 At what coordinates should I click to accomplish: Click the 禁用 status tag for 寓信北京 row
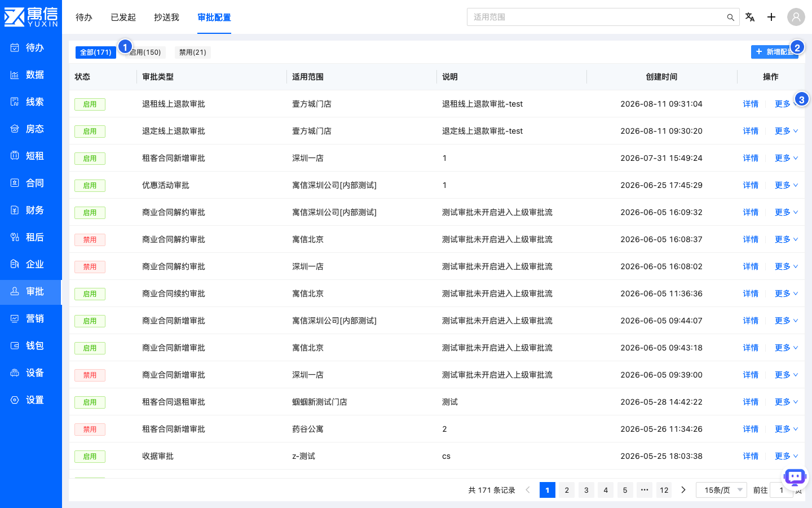click(90, 240)
